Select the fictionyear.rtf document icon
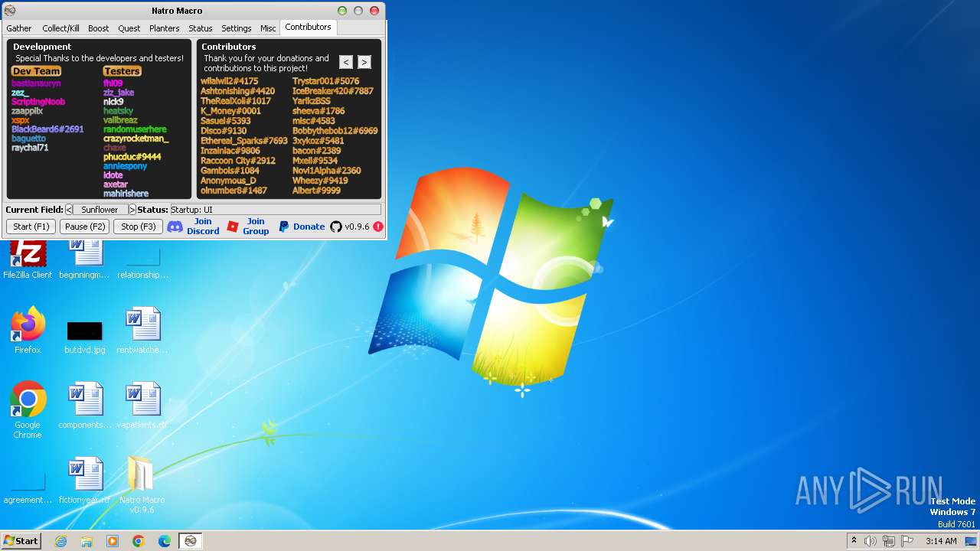This screenshot has width=980, height=551. 85,481
